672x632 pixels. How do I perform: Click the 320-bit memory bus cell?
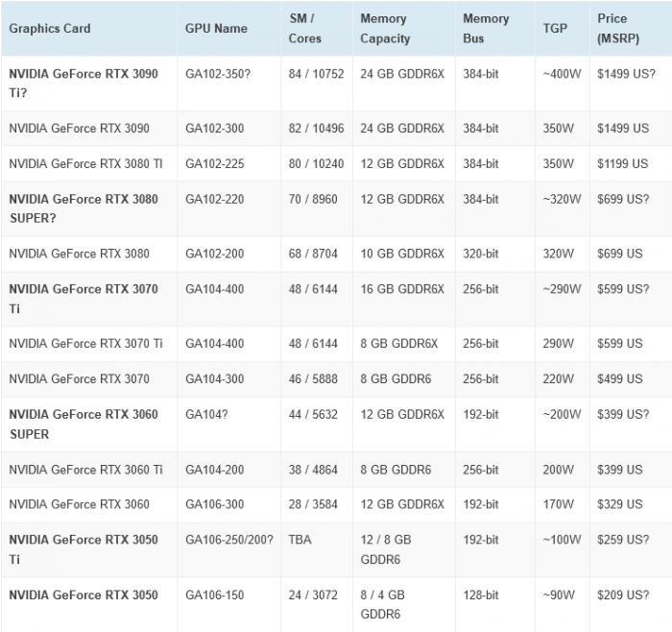click(x=481, y=255)
